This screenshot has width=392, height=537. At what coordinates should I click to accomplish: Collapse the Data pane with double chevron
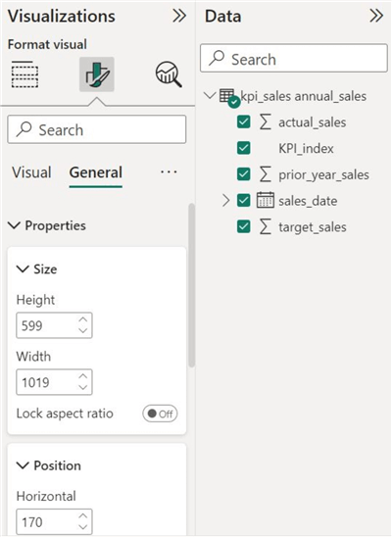click(376, 16)
